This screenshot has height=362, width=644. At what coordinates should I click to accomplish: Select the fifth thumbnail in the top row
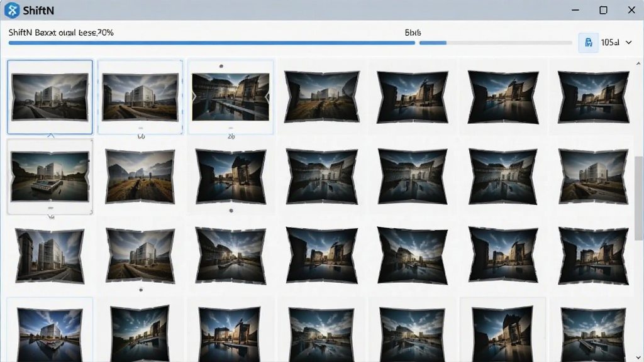(413, 97)
